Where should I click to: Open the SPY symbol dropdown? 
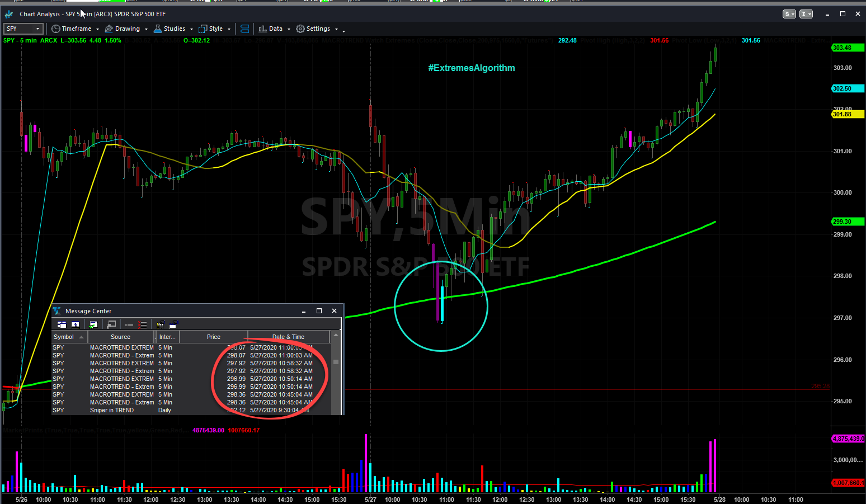(23, 29)
